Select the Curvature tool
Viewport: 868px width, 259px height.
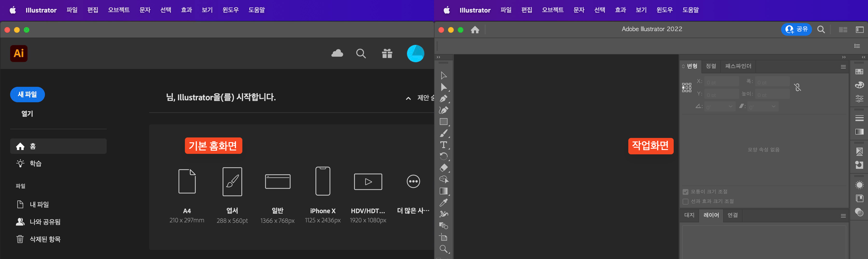click(443, 110)
